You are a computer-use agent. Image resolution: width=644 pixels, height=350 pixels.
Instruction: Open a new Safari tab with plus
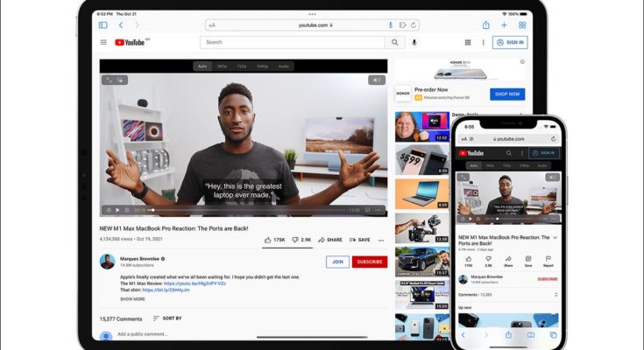click(504, 25)
